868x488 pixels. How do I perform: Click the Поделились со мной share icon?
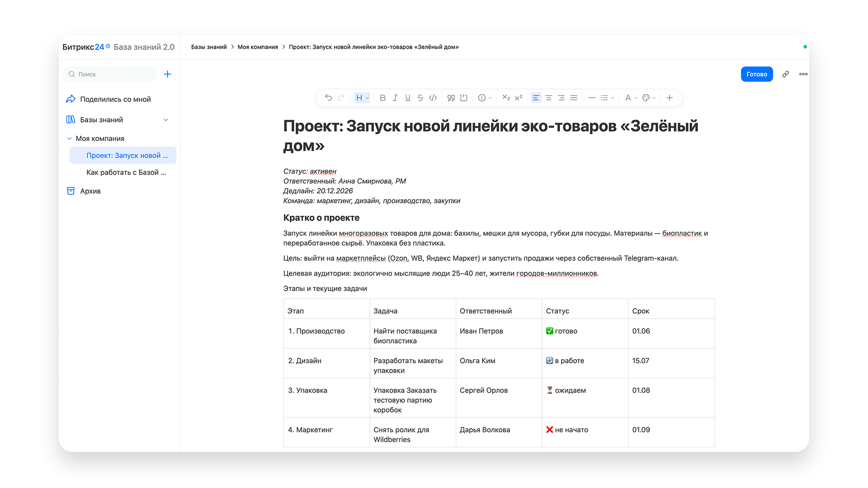point(71,99)
